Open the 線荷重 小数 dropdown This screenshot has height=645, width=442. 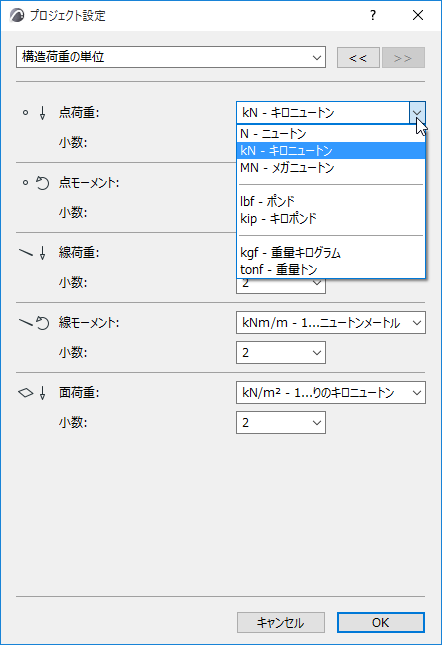281,285
